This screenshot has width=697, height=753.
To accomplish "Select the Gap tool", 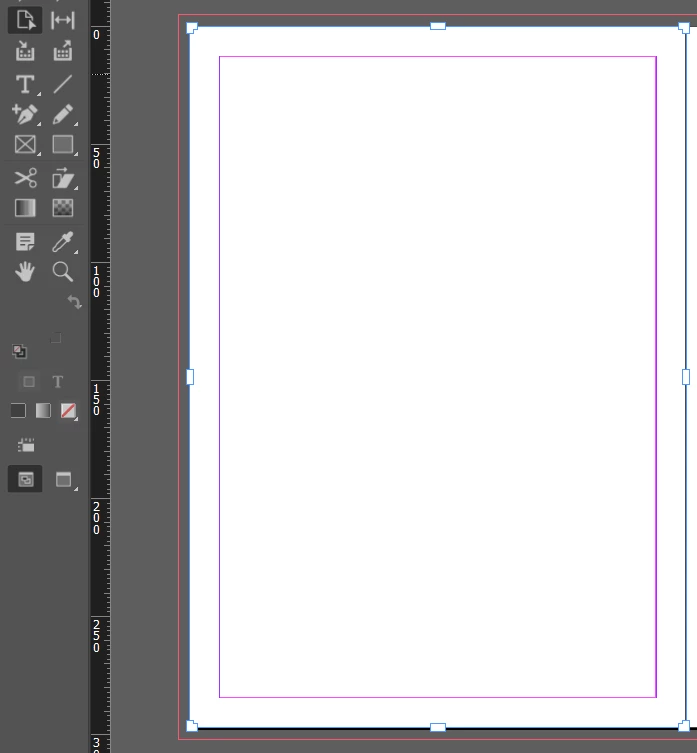I will pyautogui.click(x=63, y=20).
